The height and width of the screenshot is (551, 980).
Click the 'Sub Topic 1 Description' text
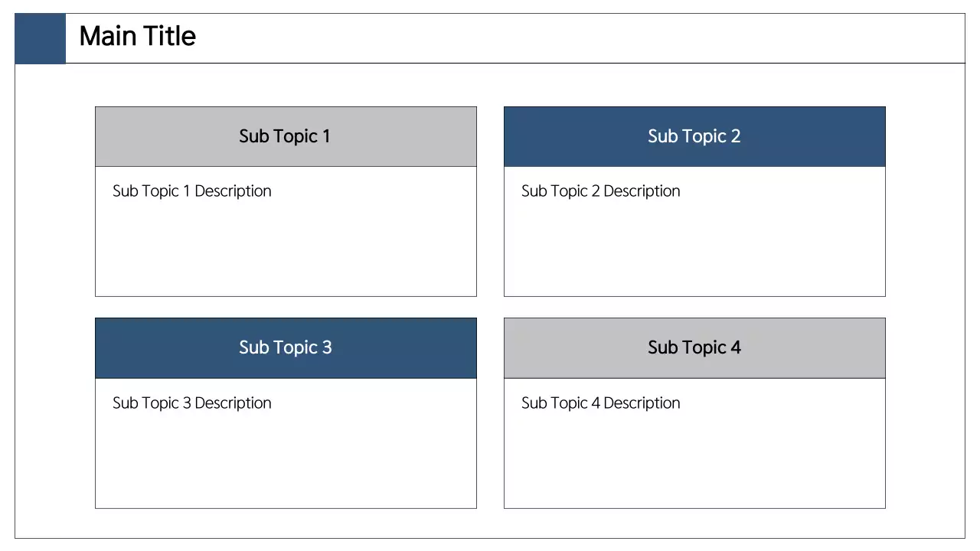pos(191,191)
